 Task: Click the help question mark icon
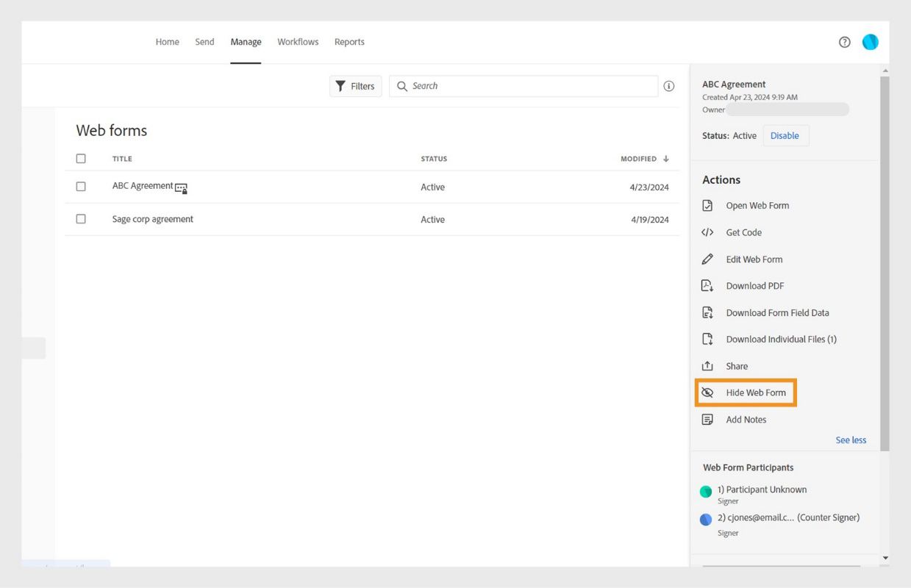click(x=845, y=42)
